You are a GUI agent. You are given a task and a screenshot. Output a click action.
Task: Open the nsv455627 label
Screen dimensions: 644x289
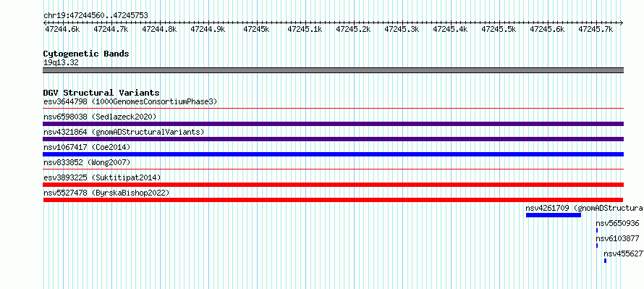pos(624,254)
